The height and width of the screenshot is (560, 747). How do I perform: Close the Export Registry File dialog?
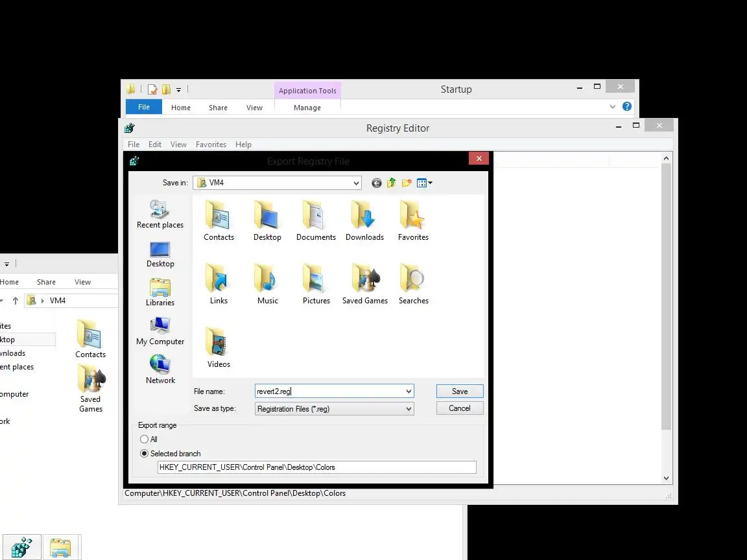479,159
